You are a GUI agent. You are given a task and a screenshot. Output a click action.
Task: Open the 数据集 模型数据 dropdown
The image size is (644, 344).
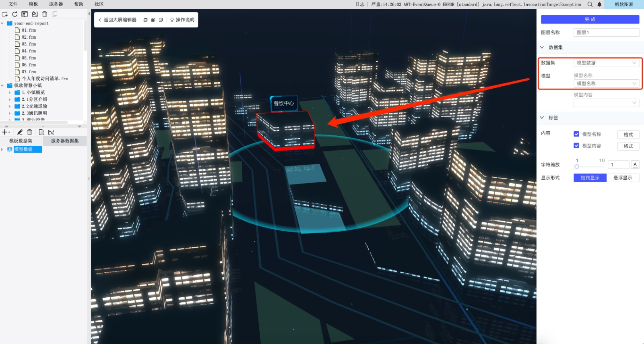[x=606, y=63]
